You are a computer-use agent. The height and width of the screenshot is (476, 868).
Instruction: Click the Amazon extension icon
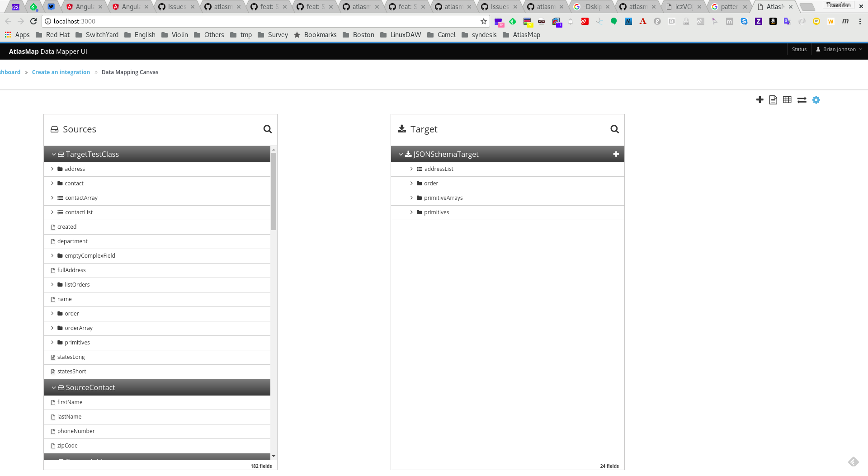773,21
